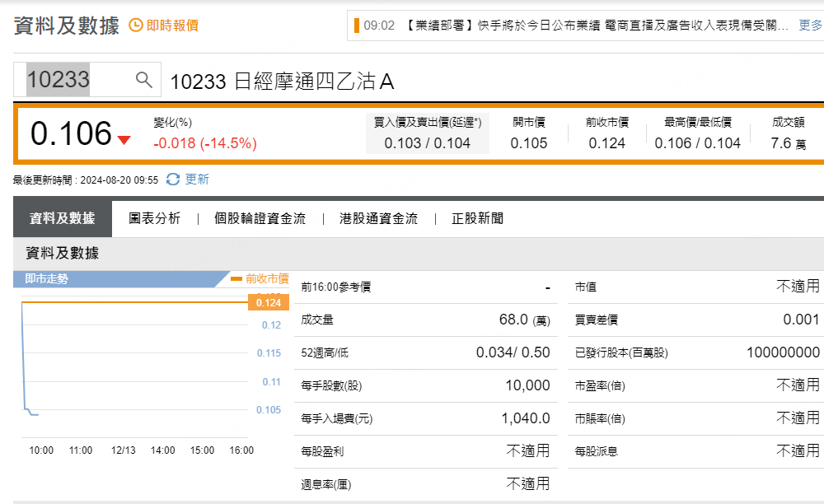The image size is (824, 504).
Task: Click the 市值 label
Action: [x=585, y=287]
